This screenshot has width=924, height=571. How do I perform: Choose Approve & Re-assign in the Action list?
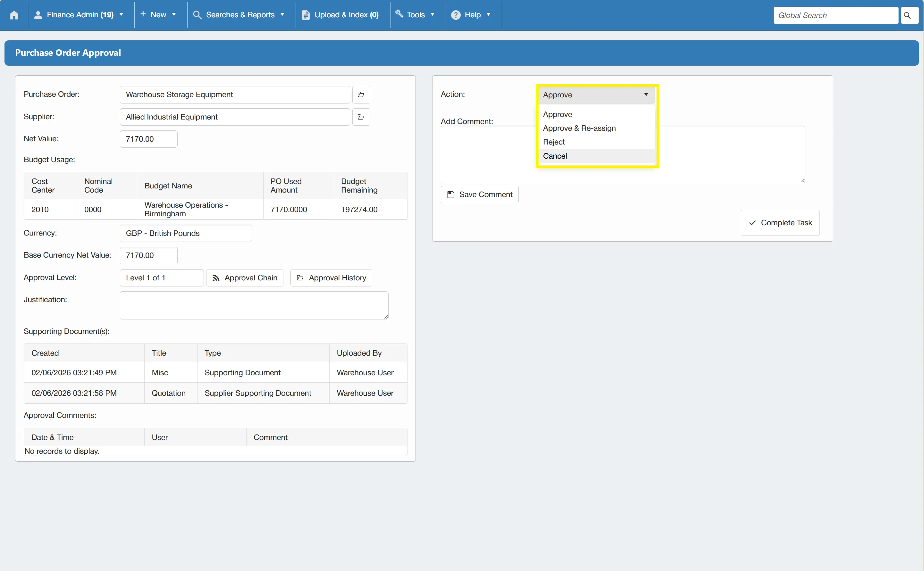click(x=596, y=128)
